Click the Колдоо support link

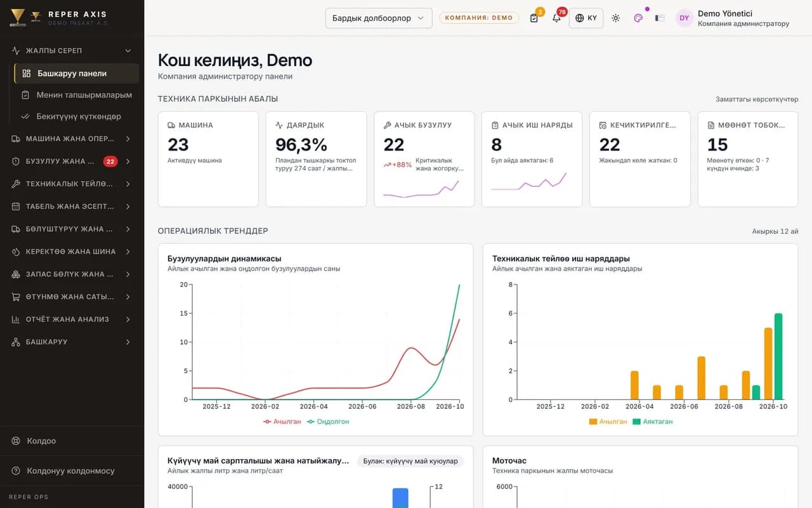[x=41, y=441]
